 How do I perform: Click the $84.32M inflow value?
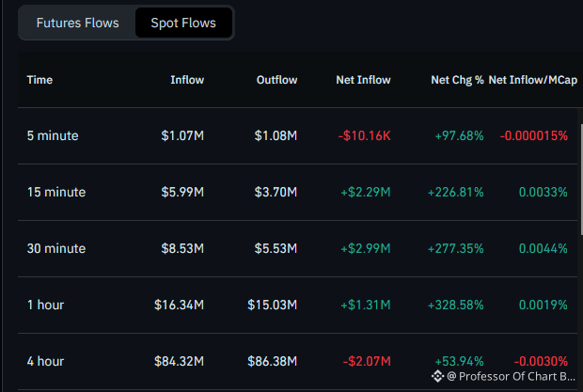click(x=179, y=362)
